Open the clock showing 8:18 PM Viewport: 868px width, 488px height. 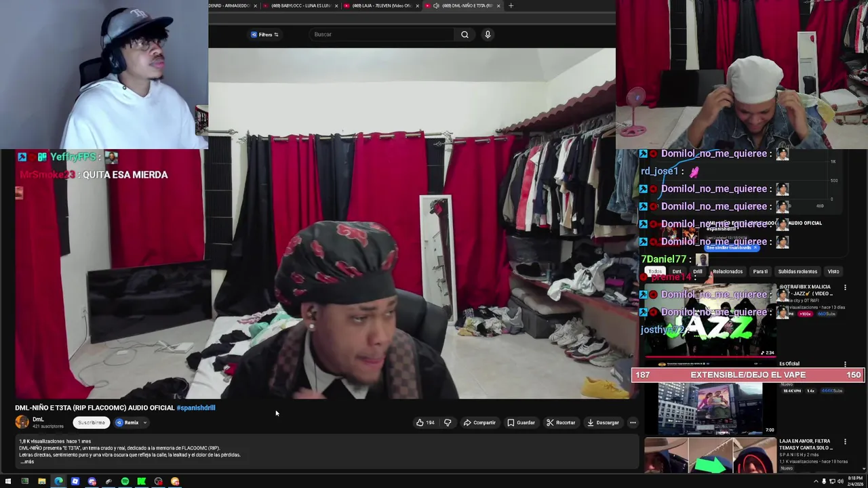(856, 481)
